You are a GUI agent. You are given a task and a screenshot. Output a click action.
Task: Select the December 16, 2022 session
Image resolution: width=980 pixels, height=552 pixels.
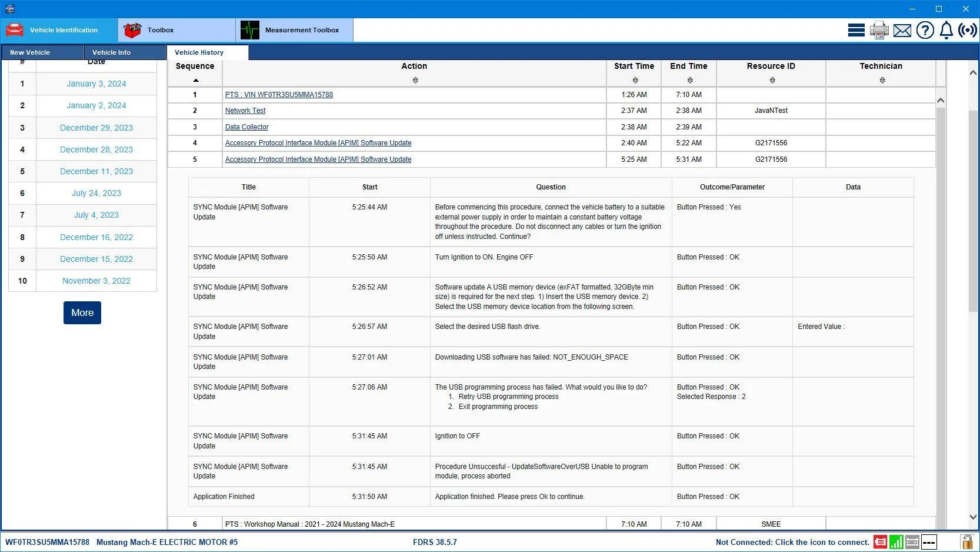click(96, 237)
